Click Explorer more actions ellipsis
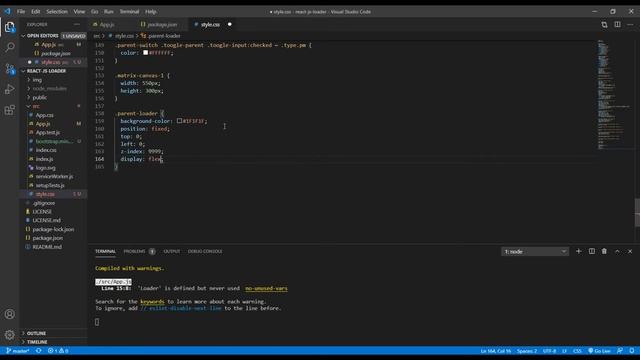Viewport: 640px width, 360px height. [x=77, y=24]
